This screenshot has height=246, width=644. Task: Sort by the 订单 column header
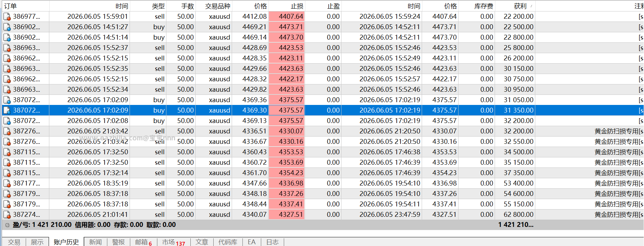pos(25,6)
